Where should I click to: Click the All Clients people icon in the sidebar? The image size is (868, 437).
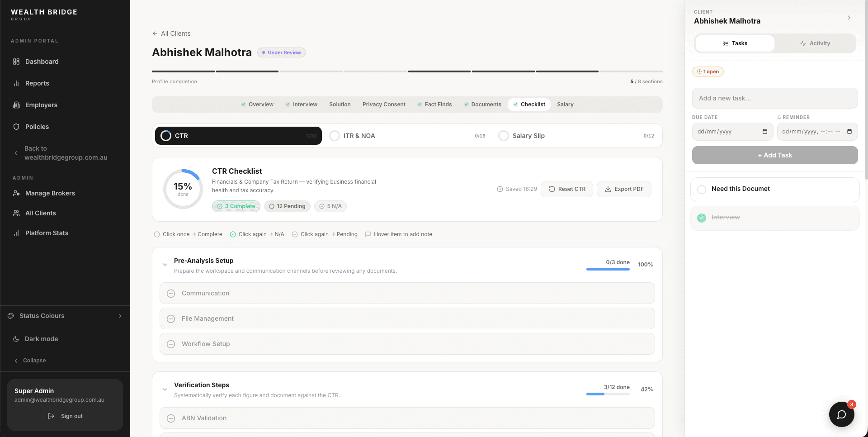tap(16, 213)
